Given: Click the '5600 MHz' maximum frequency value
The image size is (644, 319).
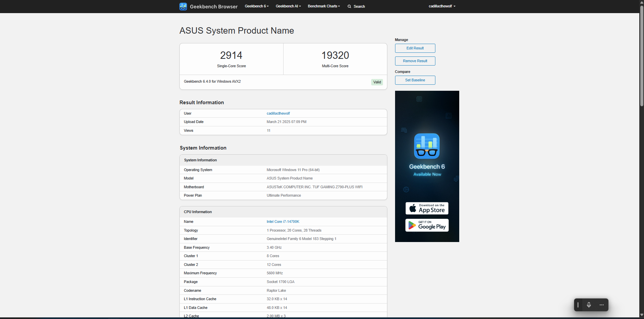Looking at the screenshot, I should [275, 273].
